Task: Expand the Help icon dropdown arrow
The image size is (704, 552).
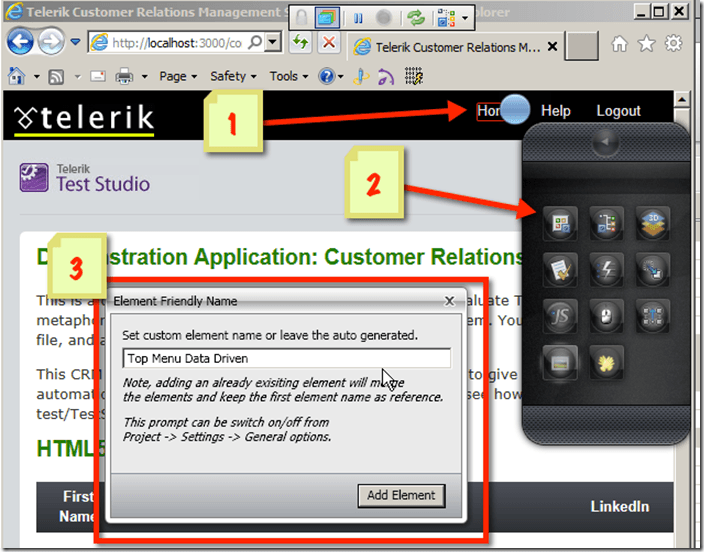Action: tap(340, 77)
